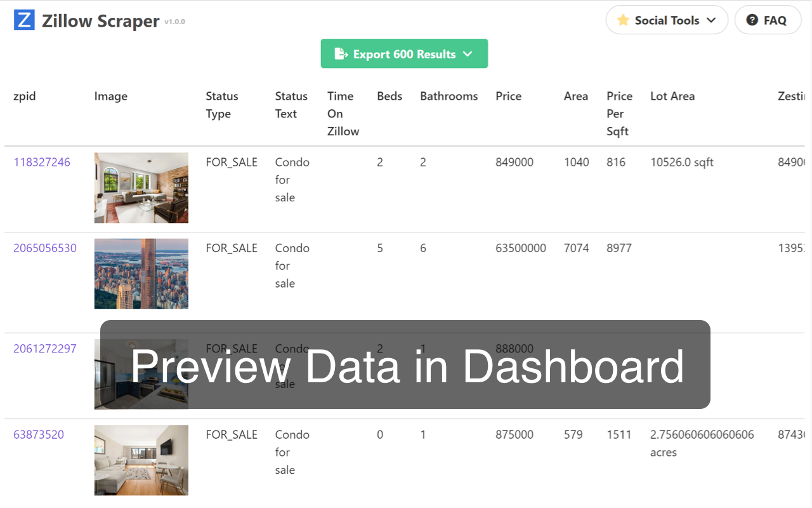Viewport: 812px width, 508px height.
Task: Select lot area cell 2.756060606060606 acres
Action: point(702,443)
